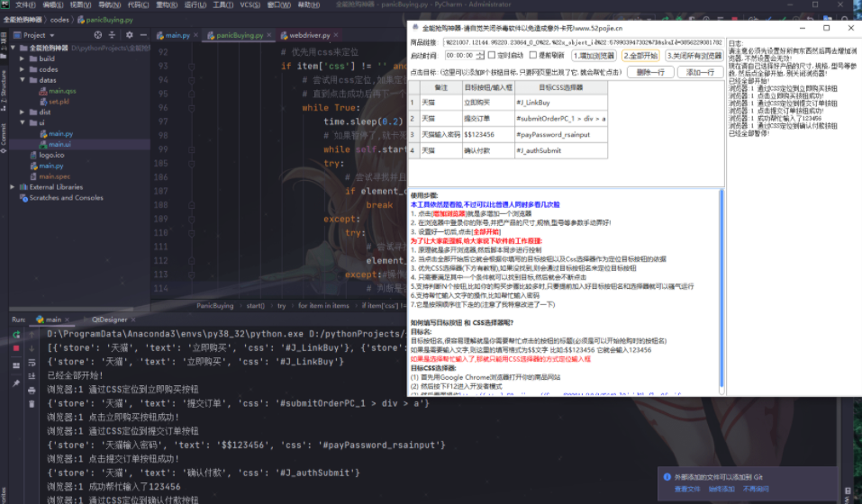Click the instructions text vertical scrollbar
Image resolution: width=862 pixels, height=504 pixels.
721,290
